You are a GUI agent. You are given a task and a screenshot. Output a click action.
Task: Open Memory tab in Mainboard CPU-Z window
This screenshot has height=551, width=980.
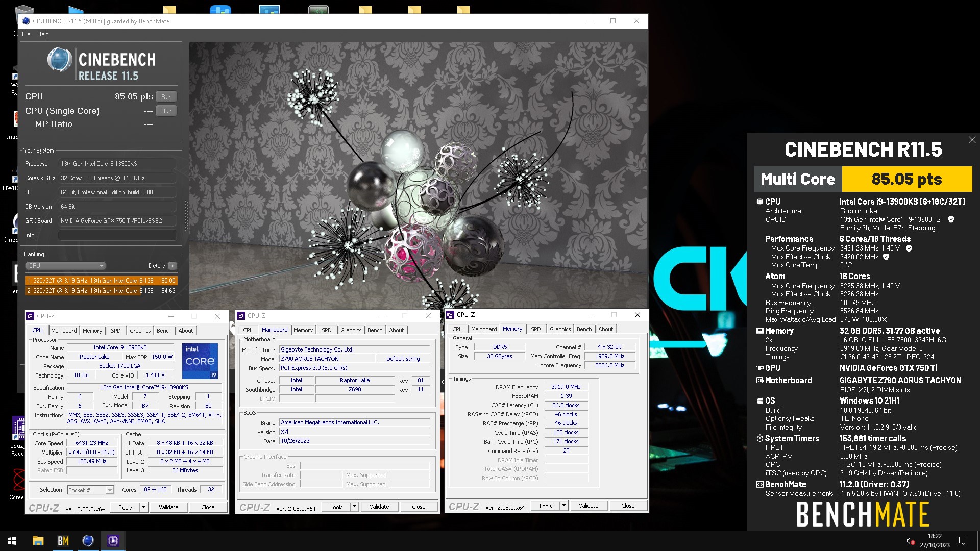pyautogui.click(x=303, y=330)
